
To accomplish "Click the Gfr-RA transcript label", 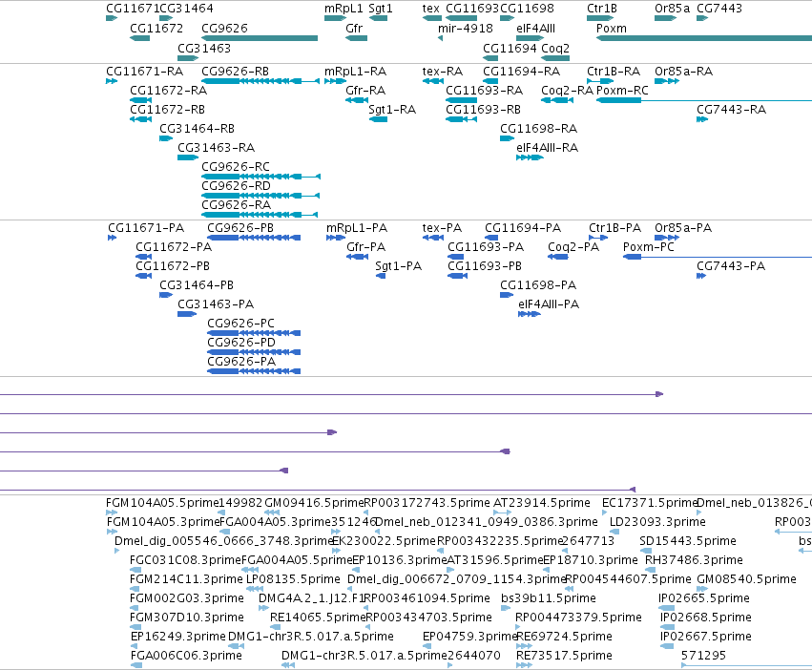I will [365, 90].
